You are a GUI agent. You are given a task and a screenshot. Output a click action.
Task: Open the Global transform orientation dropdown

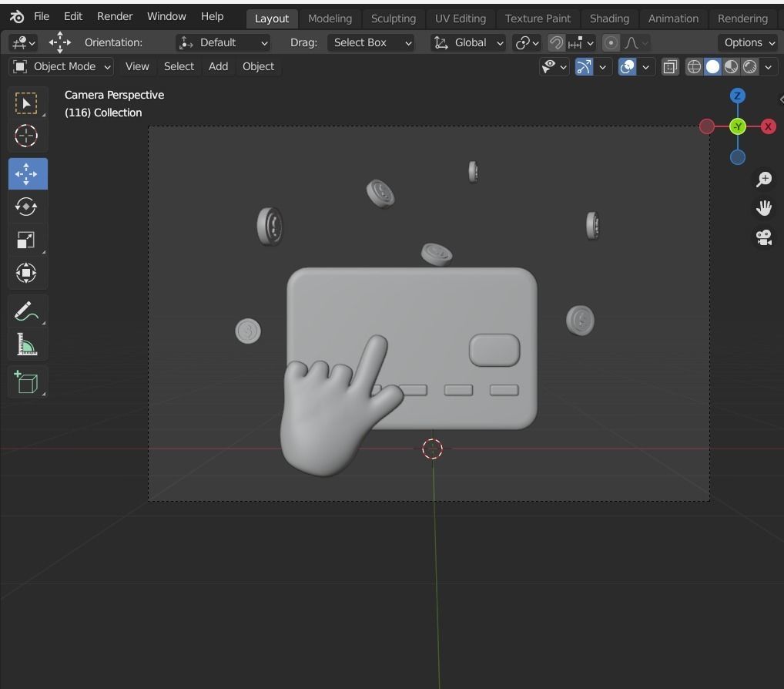coord(468,42)
